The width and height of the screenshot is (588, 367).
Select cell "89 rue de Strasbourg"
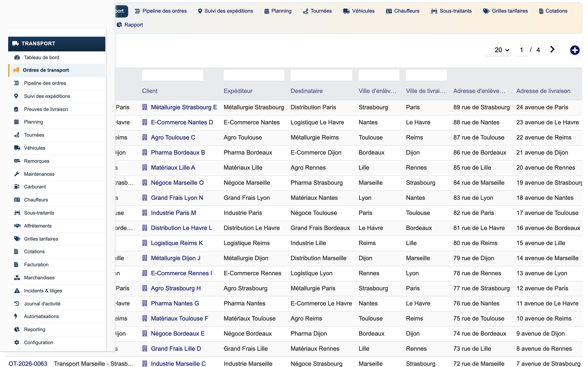tap(481, 107)
